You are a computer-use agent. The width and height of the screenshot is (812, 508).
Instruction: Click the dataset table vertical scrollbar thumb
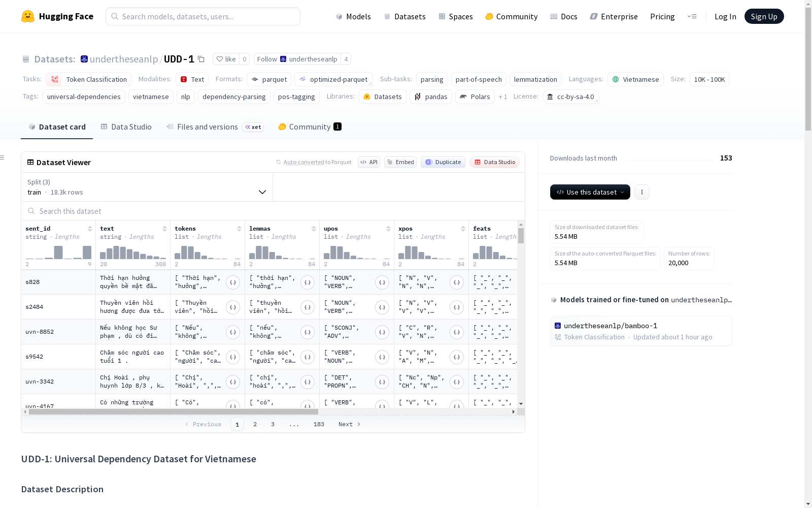coord(521,236)
